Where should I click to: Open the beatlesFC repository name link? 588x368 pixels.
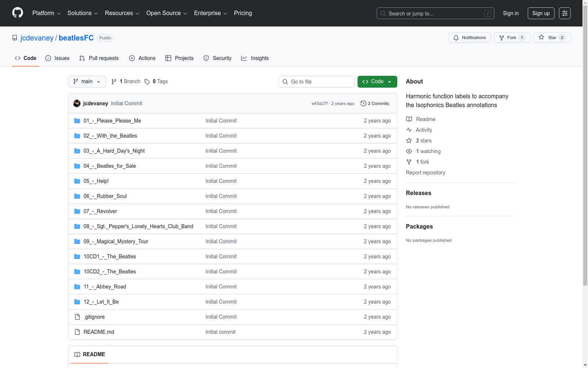coord(76,38)
